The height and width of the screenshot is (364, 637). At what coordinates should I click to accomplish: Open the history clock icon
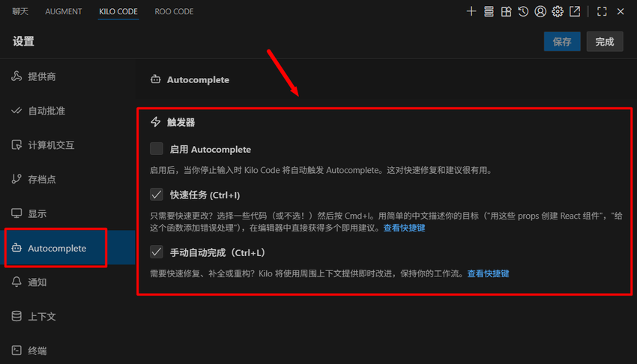click(x=523, y=11)
